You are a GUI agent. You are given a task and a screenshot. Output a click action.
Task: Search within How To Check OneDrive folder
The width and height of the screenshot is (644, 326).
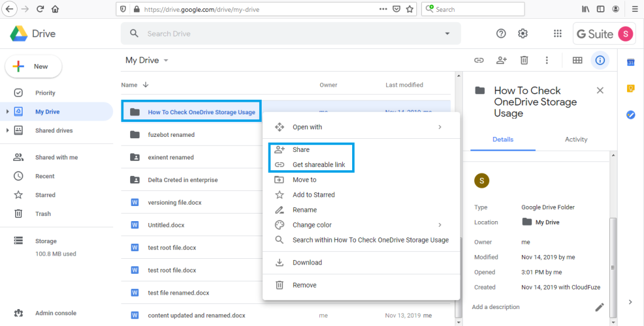click(362, 240)
